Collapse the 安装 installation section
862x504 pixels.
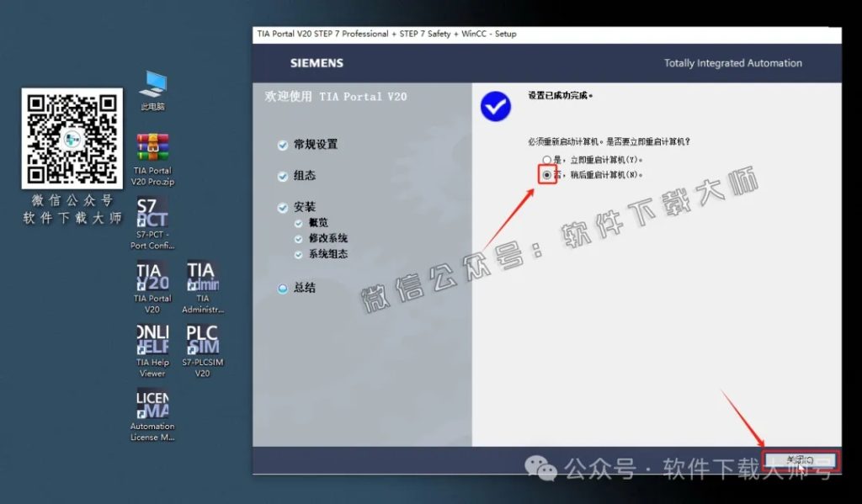click(283, 206)
